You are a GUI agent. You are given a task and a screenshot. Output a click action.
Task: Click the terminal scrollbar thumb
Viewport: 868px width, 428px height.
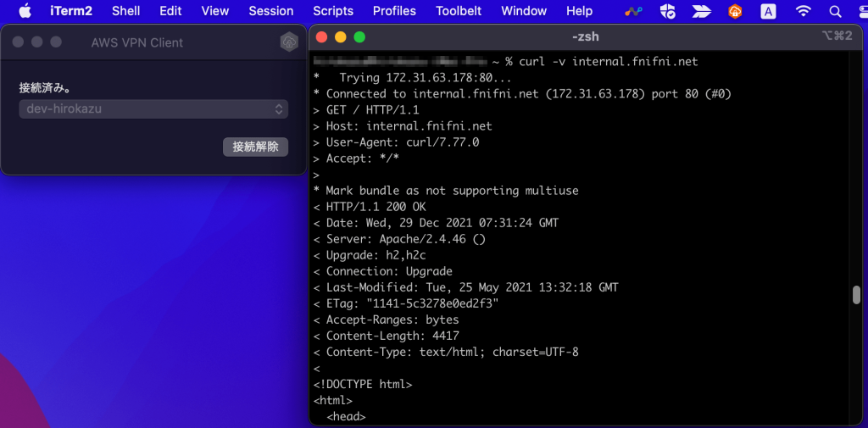[x=856, y=295]
